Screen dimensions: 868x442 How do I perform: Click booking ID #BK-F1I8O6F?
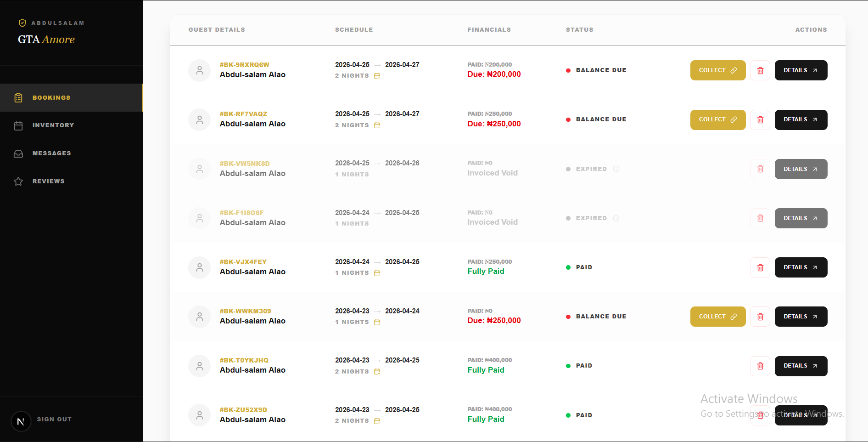pos(241,213)
